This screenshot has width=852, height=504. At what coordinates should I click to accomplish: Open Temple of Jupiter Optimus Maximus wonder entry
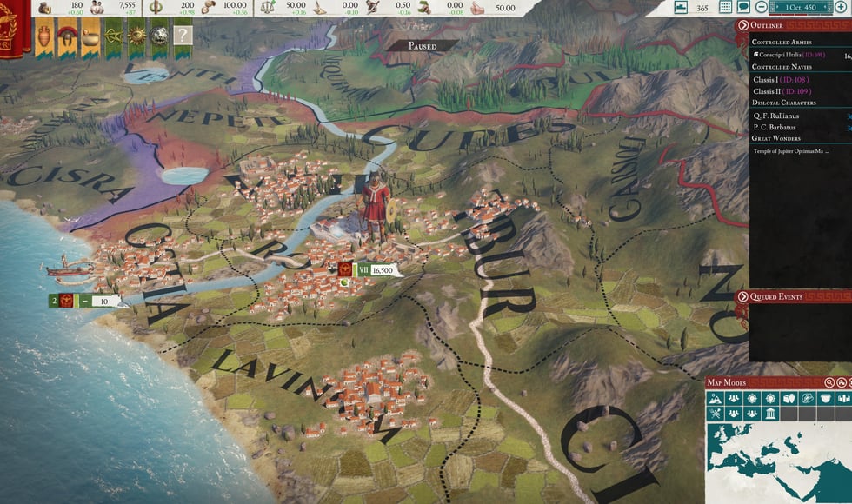(x=790, y=151)
